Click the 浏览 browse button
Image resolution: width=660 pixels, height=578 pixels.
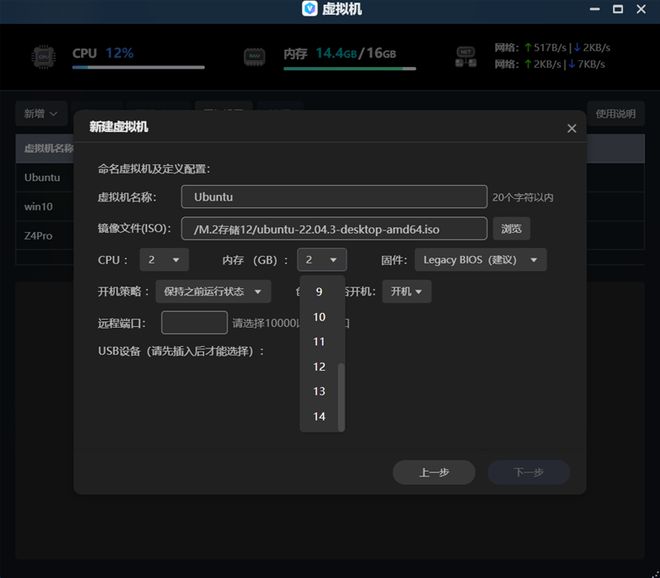511,229
